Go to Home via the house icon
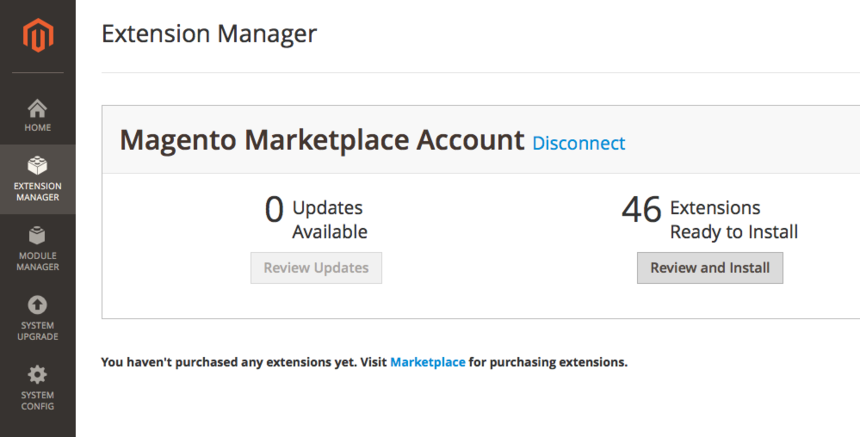The height and width of the screenshot is (437, 860). 37,108
